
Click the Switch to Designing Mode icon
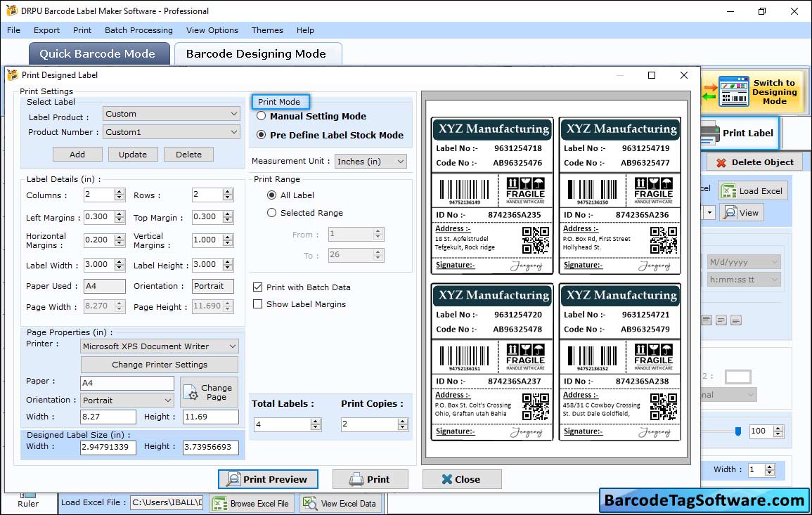[x=734, y=92]
